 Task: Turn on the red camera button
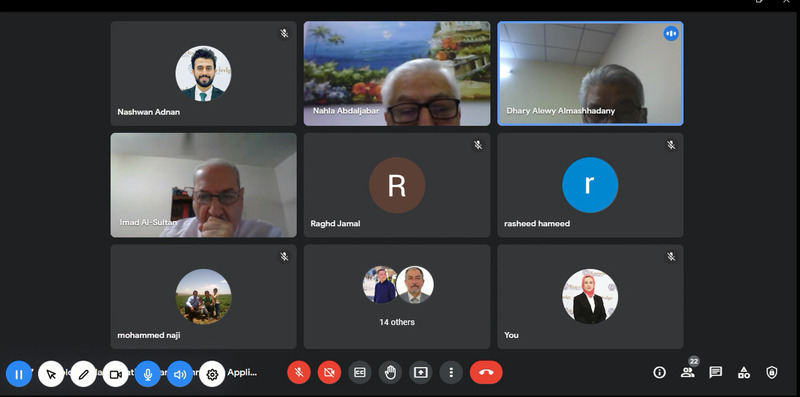coord(330,373)
